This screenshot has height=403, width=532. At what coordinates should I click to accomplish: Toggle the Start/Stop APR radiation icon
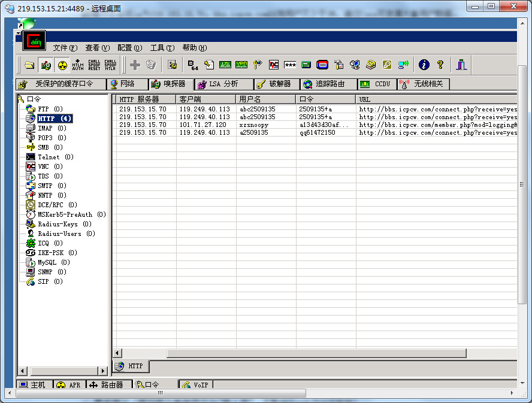click(x=62, y=65)
